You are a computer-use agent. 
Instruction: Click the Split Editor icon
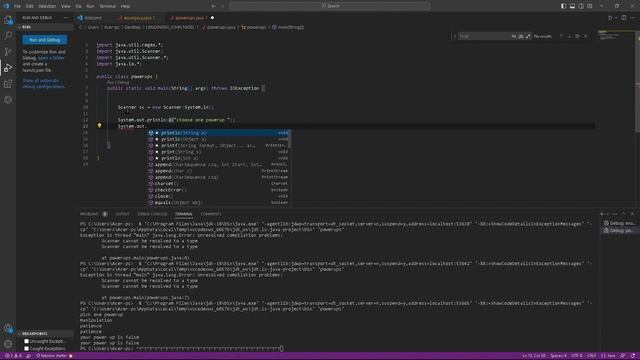coord(624,18)
